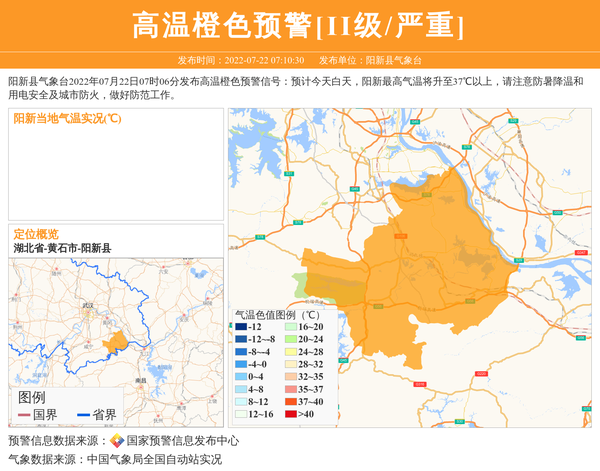
Task: Select the 0~4 light blue swatch
Action: click(241, 377)
